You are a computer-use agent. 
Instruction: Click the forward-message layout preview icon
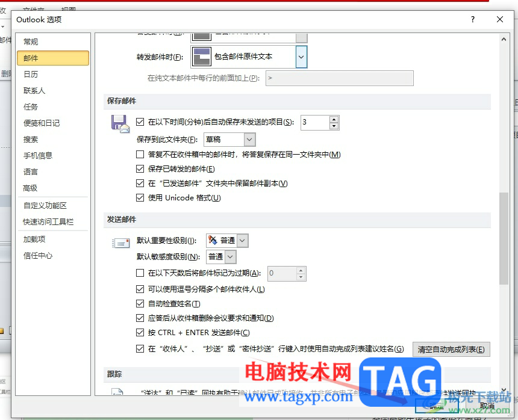pos(202,57)
